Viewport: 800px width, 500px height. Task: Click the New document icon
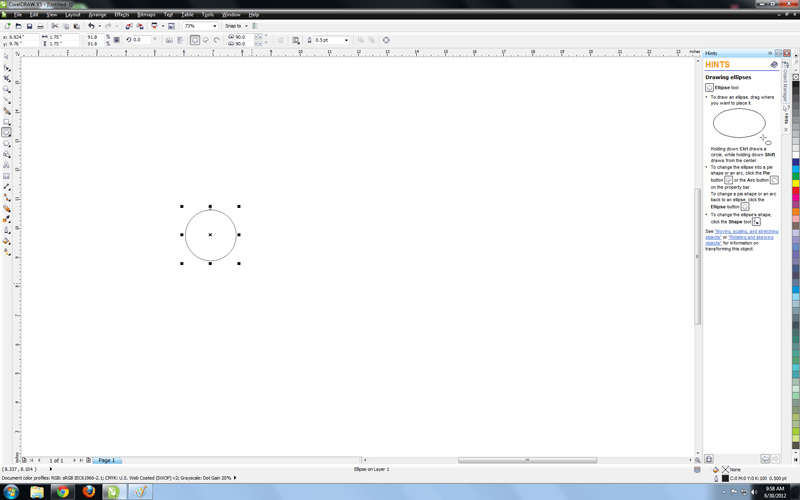tap(7, 26)
